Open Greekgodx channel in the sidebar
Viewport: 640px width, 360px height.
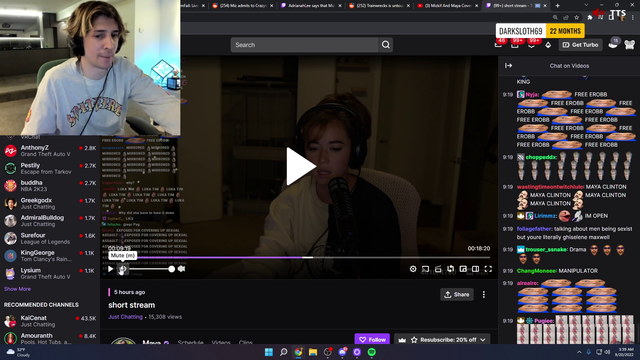point(50,203)
